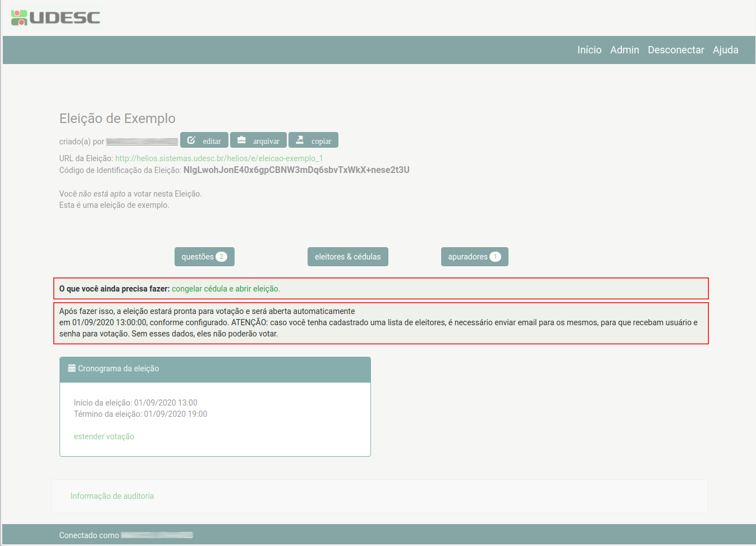Open the election URL link
Screen dimensions: 756x546
click(219, 158)
